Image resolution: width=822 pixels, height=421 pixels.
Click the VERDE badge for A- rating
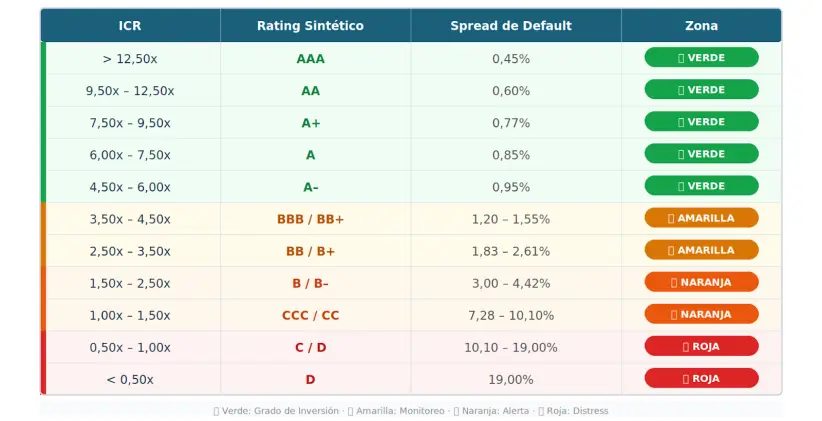pos(701,186)
